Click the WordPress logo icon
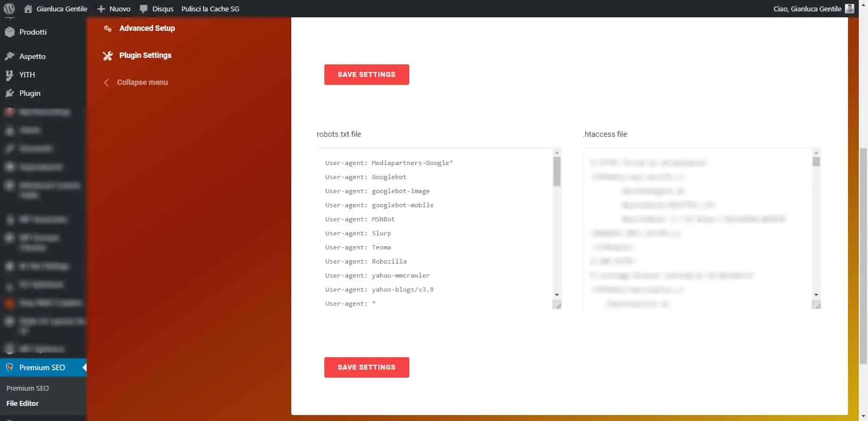868x421 pixels. coord(9,9)
